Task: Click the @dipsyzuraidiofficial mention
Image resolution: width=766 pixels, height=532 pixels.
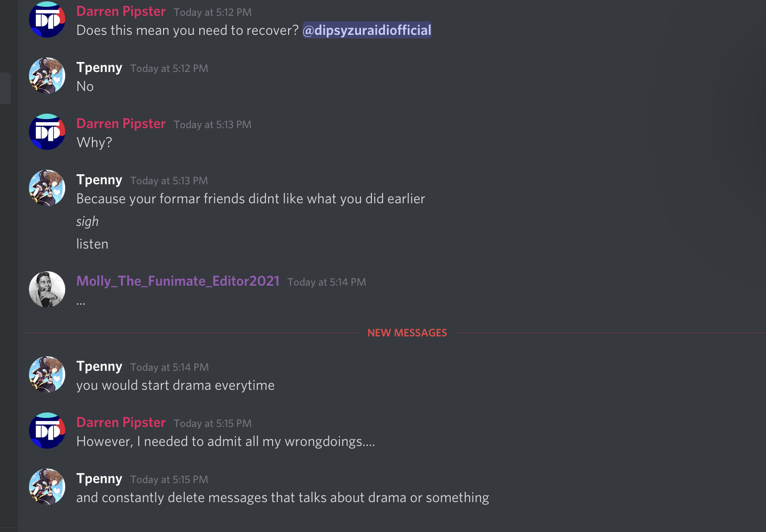Action: tap(367, 30)
